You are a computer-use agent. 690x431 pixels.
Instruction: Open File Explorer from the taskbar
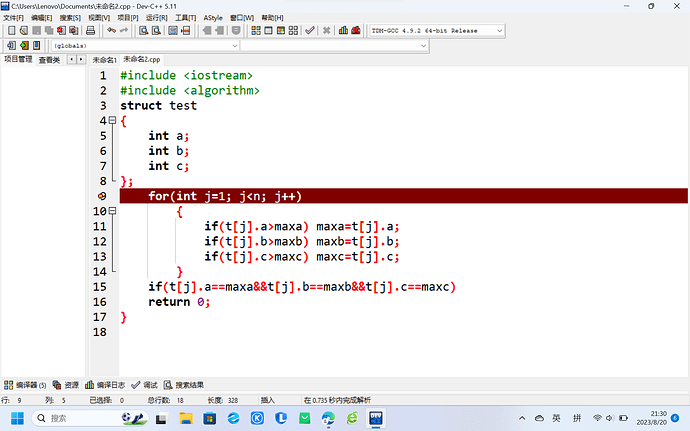coord(186,418)
